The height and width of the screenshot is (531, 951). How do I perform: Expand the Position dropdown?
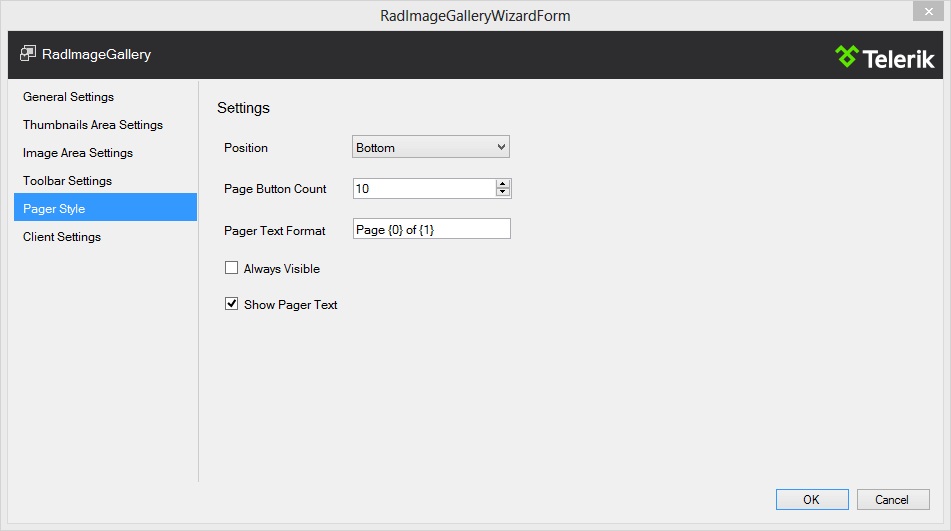click(x=431, y=148)
